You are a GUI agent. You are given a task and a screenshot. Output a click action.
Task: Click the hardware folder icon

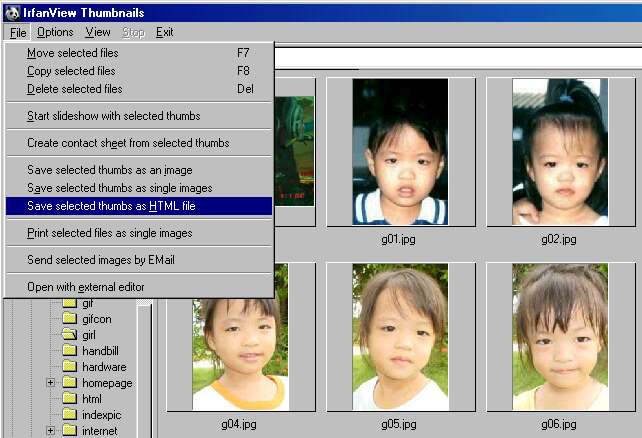pyautogui.click(x=69, y=367)
